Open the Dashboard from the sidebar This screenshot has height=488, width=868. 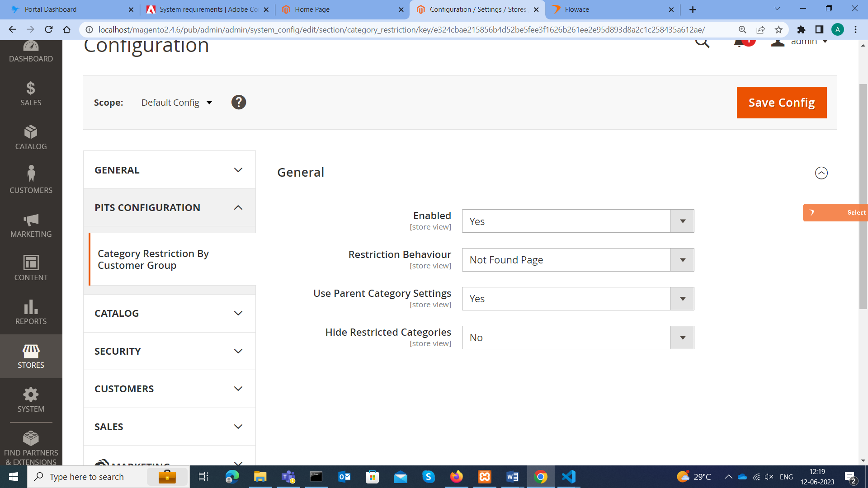(x=31, y=51)
